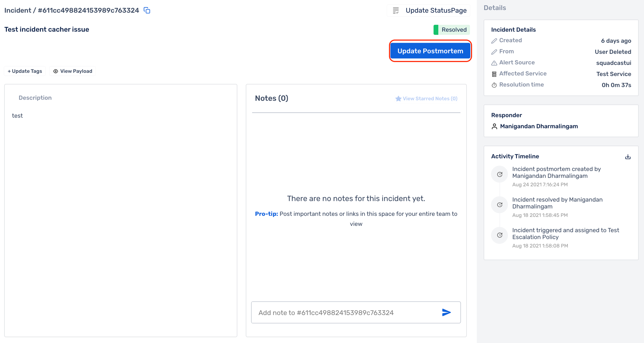Focus the Add note input field
The width and height of the screenshot is (644, 343).
(x=345, y=313)
